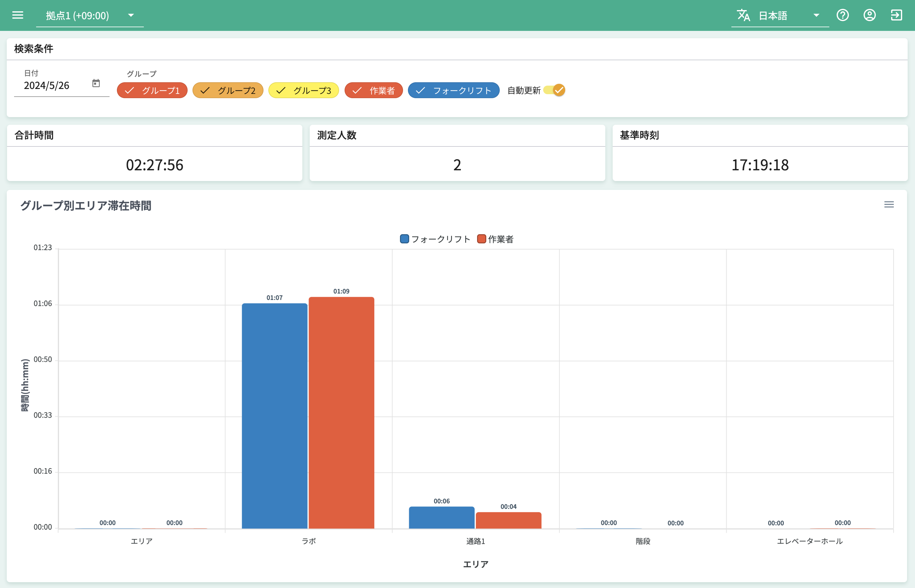
Task: Toggle the 自動更新 auto-refresh switch
Action: click(555, 90)
